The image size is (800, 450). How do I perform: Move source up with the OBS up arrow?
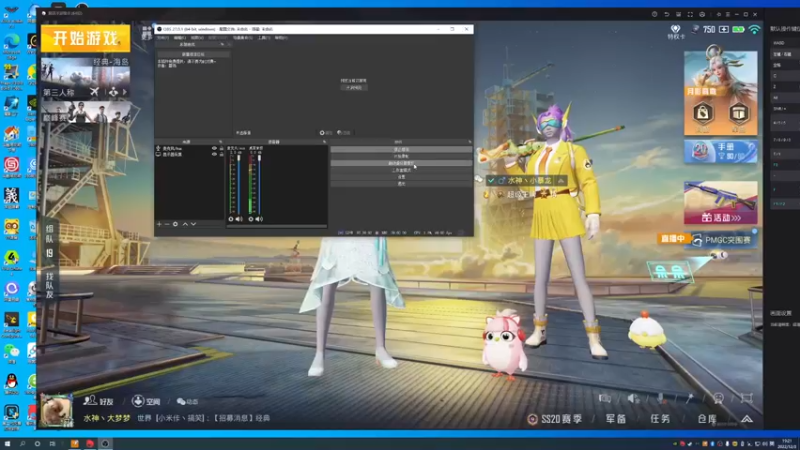coord(185,224)
